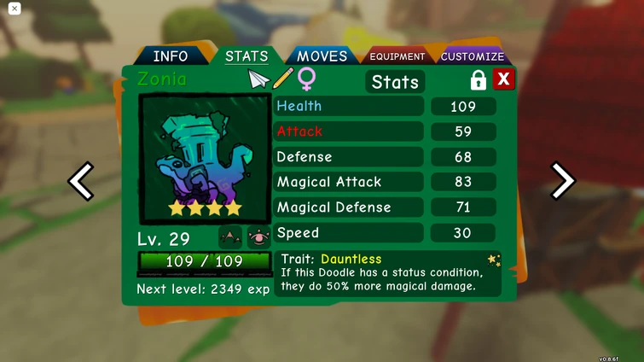644x362 pixels.
Task: Click the Zonia portrait image
Action: point(205,159)
